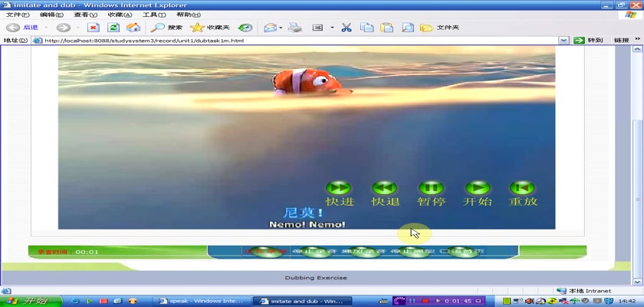Open the 开始 Start menu button
The image size is (644, 307).
(31, 301)
